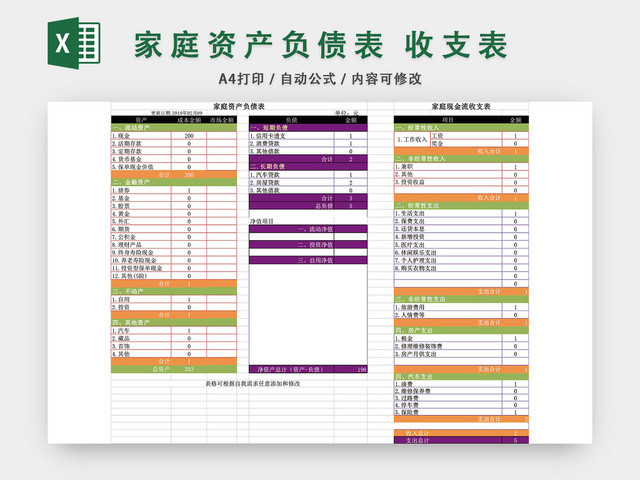Select the '1. 油费' row
The height and width of the screenshot is (480, 640).
click(461, 384)
